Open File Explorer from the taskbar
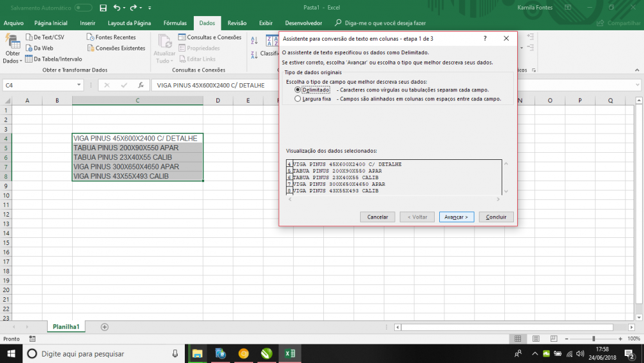Image resolution: width=644 pixels, height=363 pixels. click(x=198, y=353)
